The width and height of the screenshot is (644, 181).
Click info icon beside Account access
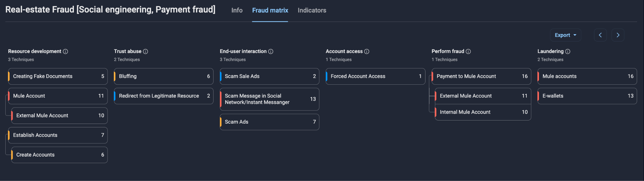pos(367,51)
